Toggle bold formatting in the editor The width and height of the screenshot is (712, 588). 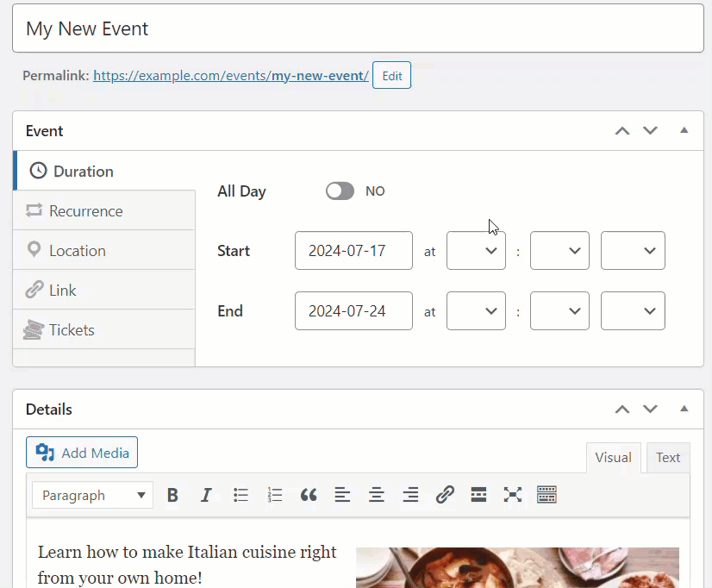click(x=172, y=495)
